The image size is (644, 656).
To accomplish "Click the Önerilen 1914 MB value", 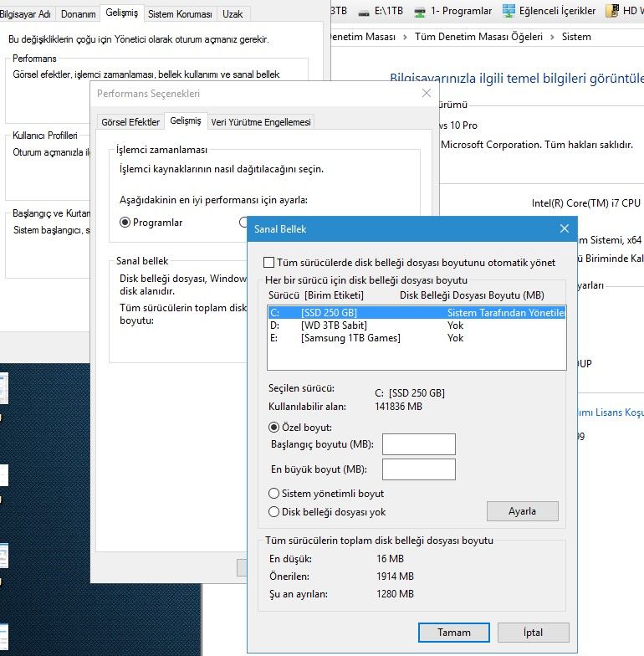I will click(x=395, y=576).
